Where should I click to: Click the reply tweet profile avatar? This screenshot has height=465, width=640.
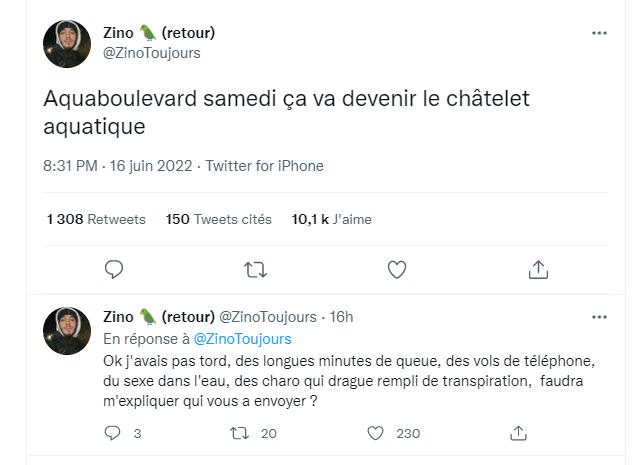click(67, 331)
